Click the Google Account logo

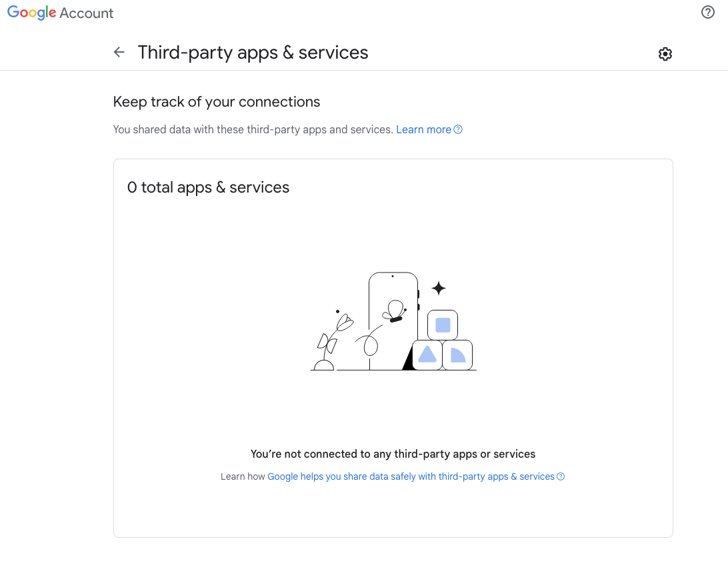(61, 13)
